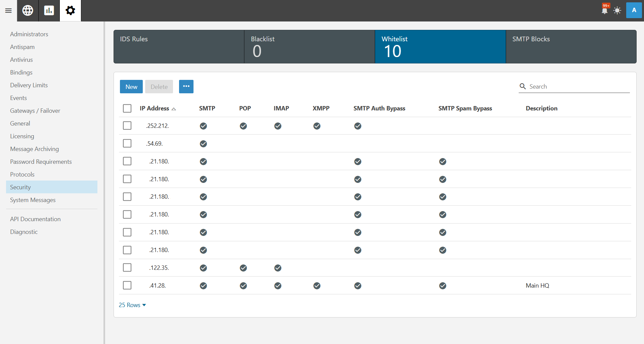The width and height of the screenshot is (644, 344).
Task: Open the hamburger navigation menu
Action: [8, 11]
